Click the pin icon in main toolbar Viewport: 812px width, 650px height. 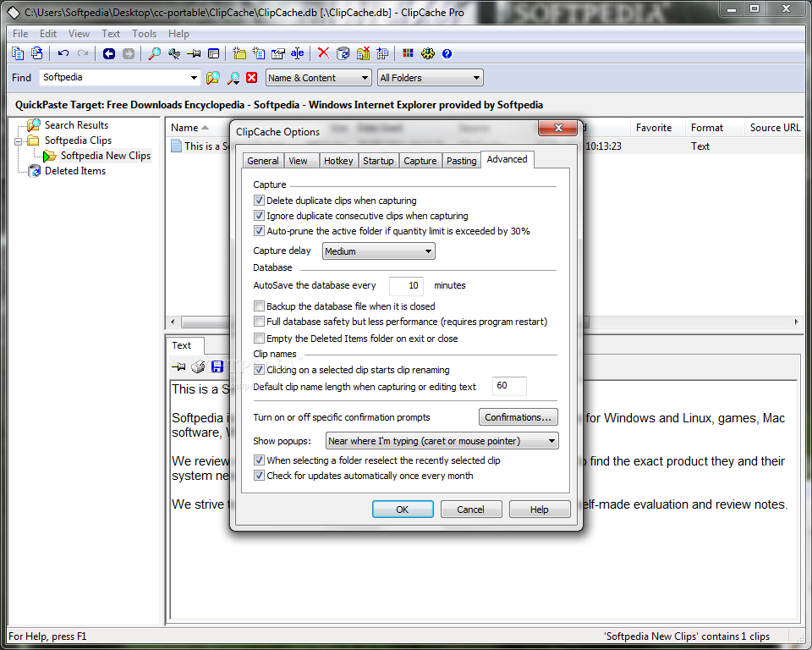click(194, 53)
